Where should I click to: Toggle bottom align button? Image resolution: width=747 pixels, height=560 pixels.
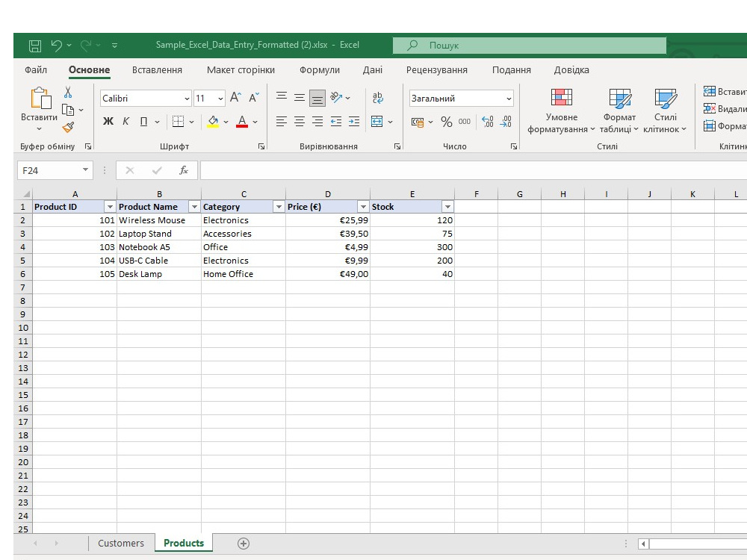[317, 98]
